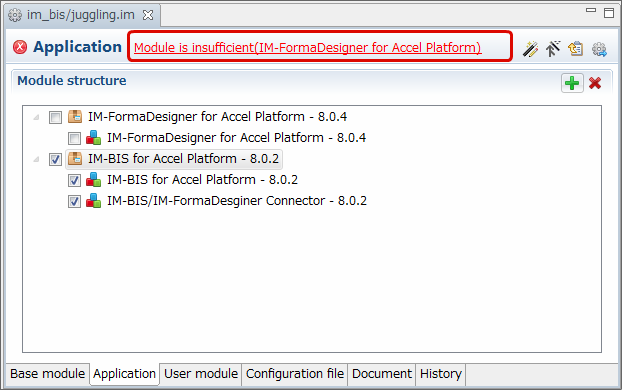Click the magic wand wizard icon
The width and height of the screenshot is (622, 390).
(530, 49)
